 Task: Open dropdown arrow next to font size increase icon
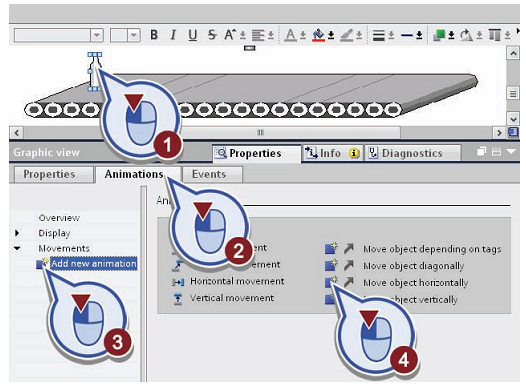243,35
